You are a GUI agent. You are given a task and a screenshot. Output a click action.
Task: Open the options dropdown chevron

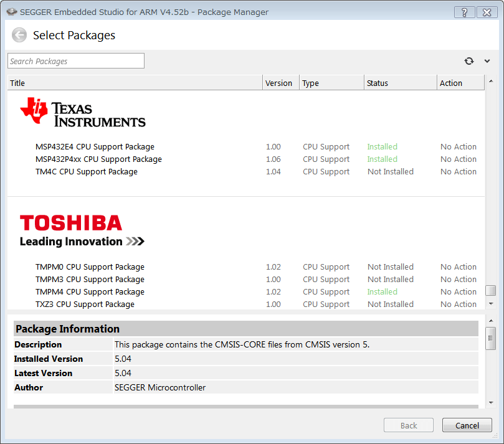487,61
